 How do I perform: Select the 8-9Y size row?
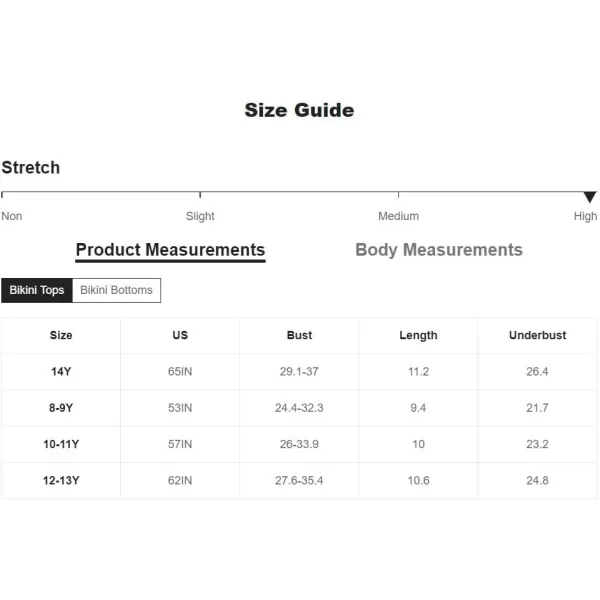299,408
